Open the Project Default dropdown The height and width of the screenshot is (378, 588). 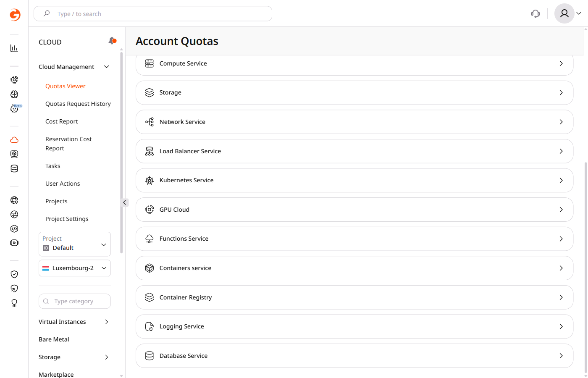pos(75,244)
